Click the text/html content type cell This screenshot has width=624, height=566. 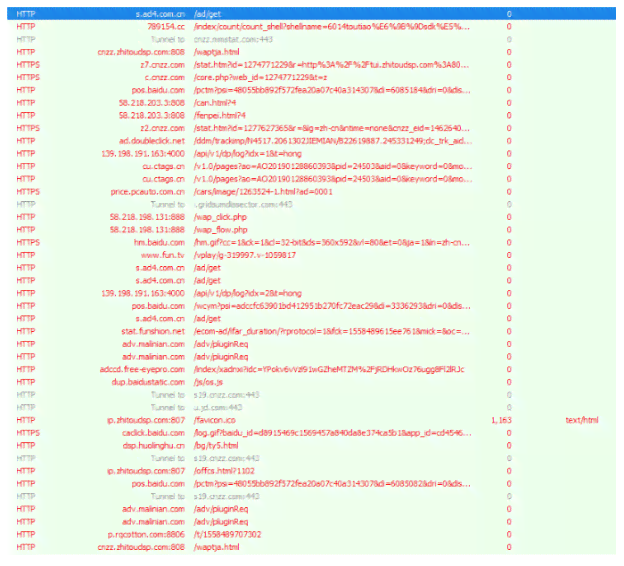pos(582,420)
